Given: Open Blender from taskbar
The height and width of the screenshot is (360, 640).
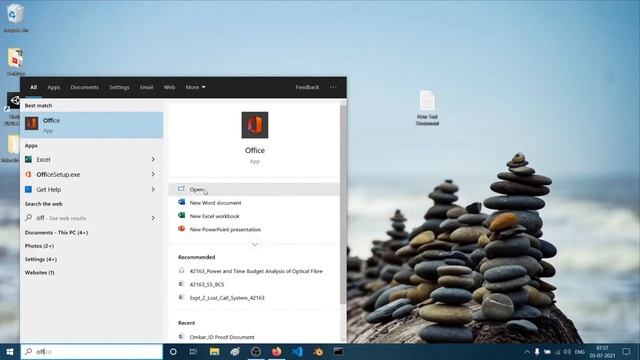Looking at the screenshot, I should point(318,351).
